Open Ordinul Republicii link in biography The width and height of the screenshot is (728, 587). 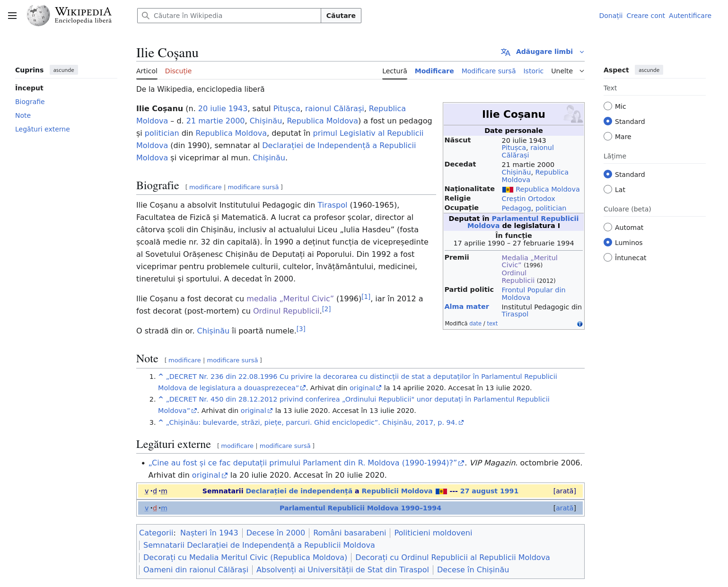click(x=286, y=311)
